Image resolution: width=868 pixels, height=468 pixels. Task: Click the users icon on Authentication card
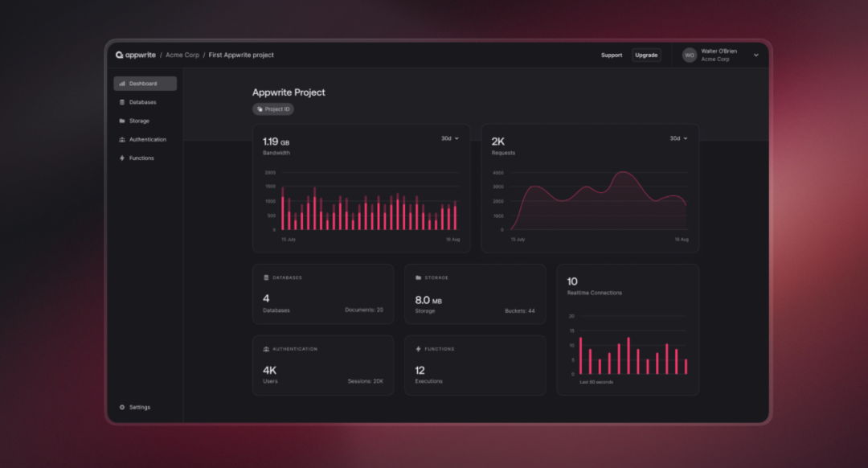pyautogui.click(x=266, y=349)
